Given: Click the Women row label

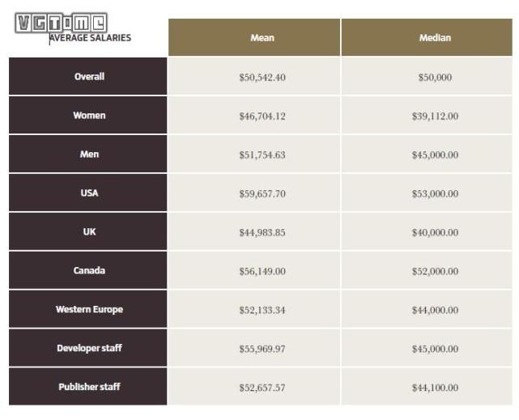Looking at the screenshot, I should point(88,115).
